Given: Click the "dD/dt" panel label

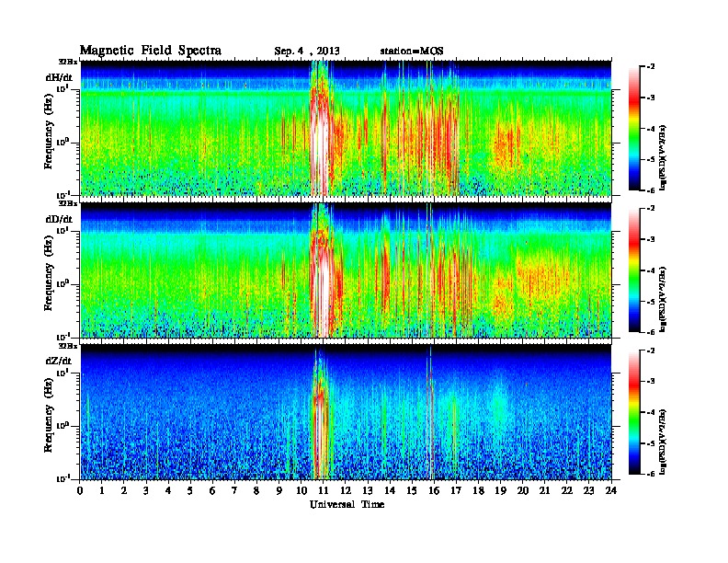Looking at the screenshot, I should point(59,219).
